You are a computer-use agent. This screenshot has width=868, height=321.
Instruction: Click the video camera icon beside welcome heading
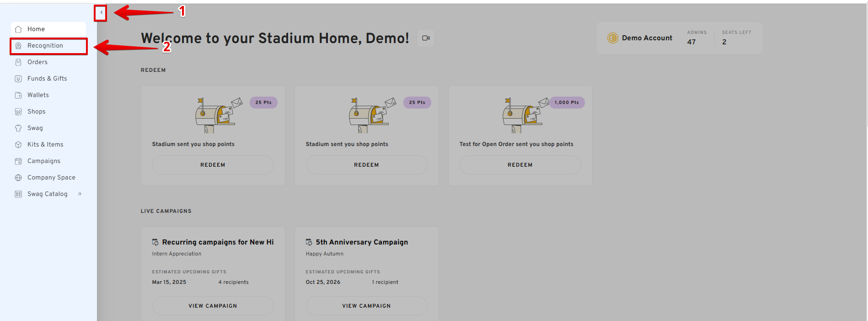[426, 38]
